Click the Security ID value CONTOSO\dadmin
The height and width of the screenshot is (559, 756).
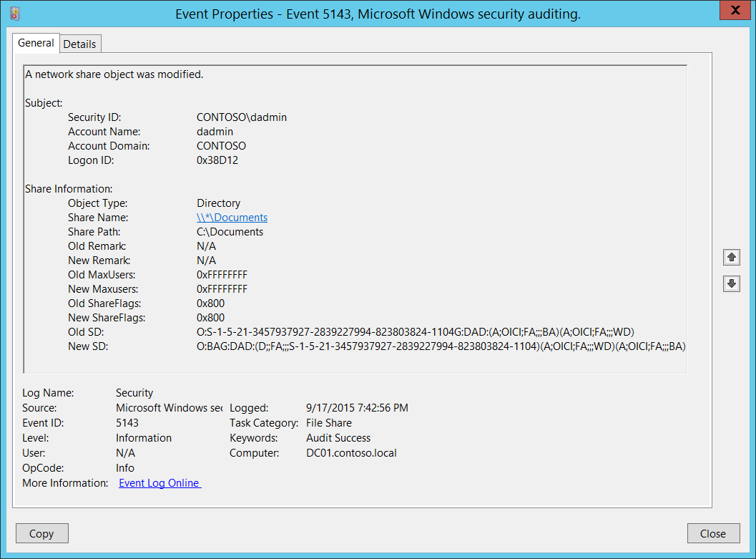point(241,117)
